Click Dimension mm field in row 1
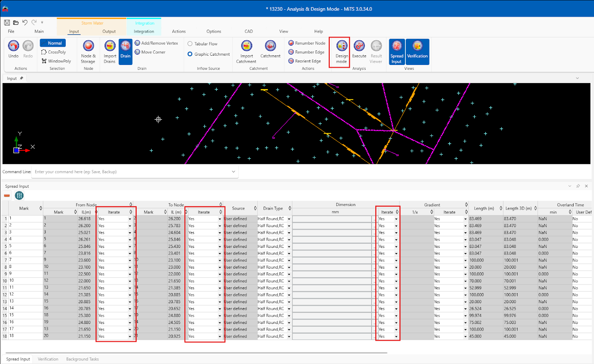This screenshot has height=364, width=594. (x=332, y=219)
